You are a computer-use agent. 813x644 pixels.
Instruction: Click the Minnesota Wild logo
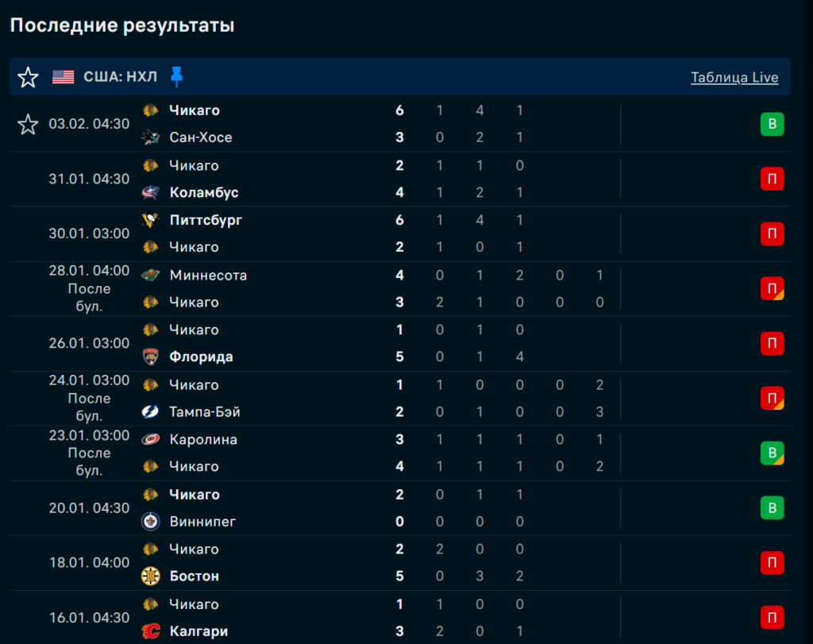150,276
